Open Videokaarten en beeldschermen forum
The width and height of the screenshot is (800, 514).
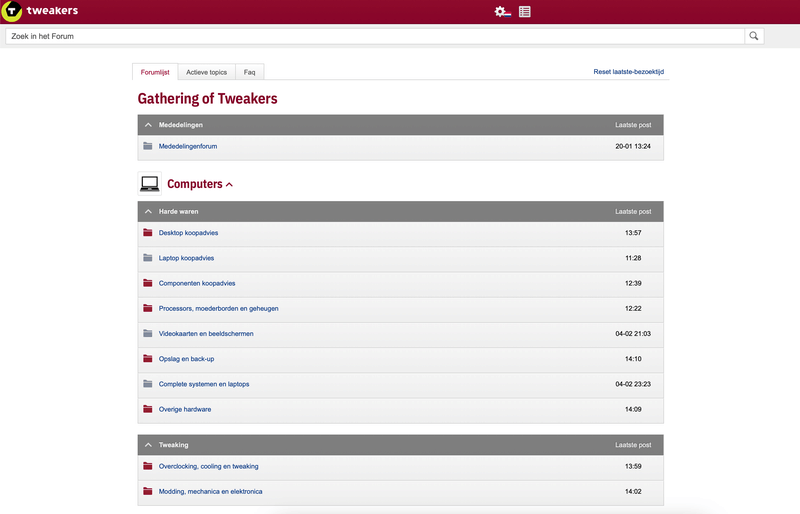pyautogui.click(x=206, y=333)
